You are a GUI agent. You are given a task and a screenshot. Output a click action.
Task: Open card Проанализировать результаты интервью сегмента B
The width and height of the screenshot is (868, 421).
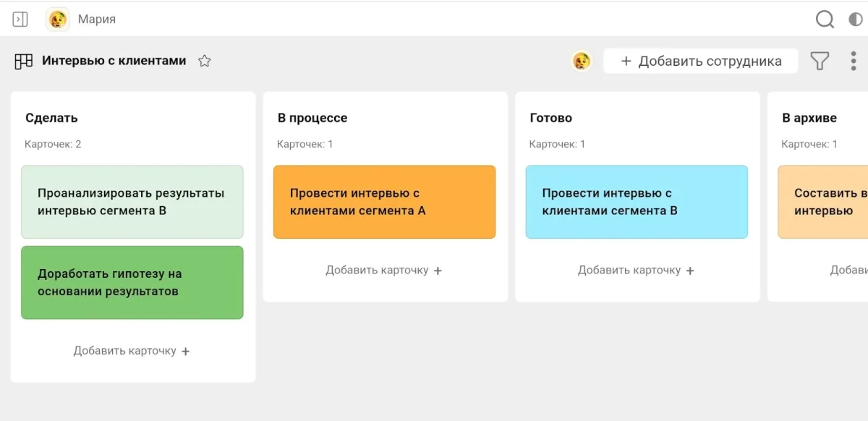[132, 203]
